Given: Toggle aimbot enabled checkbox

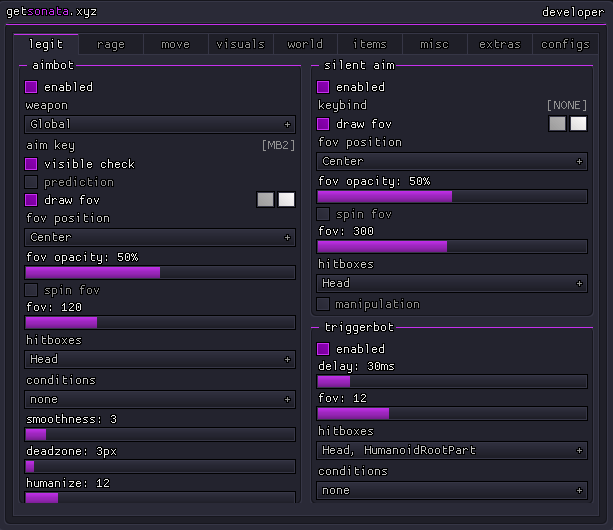Looking at the screenshot, I should click(x=31, y=87).
